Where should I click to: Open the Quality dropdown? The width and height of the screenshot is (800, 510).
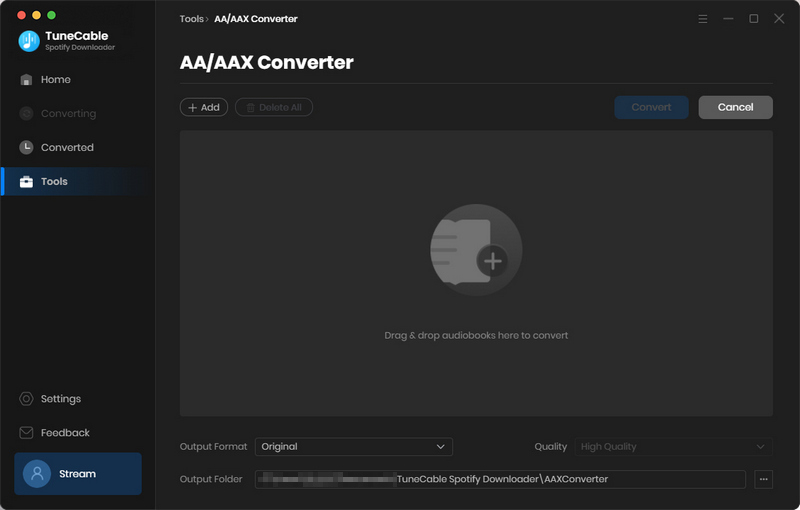coord(673,447)
